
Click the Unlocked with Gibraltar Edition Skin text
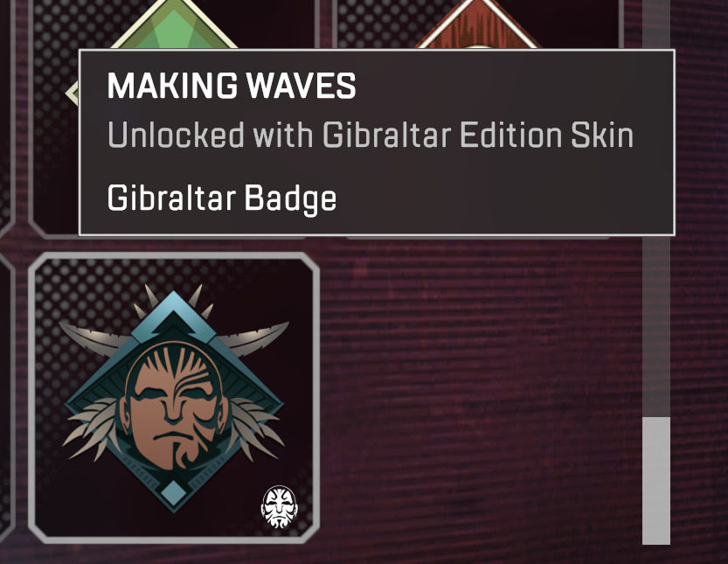point(370,136)
